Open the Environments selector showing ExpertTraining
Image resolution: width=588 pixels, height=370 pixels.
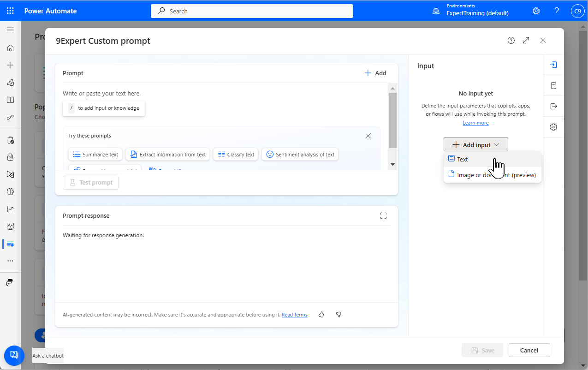point(470,11)
